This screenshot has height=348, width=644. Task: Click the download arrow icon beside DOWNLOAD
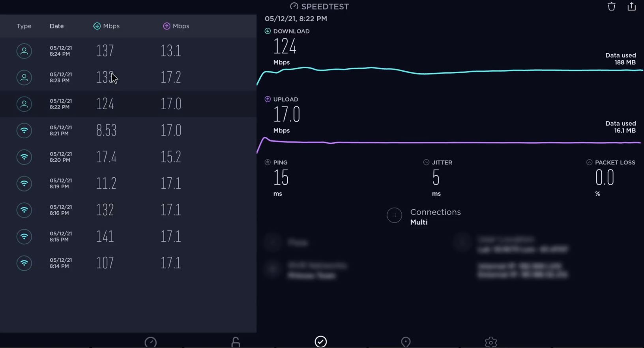tap(268, 31)
